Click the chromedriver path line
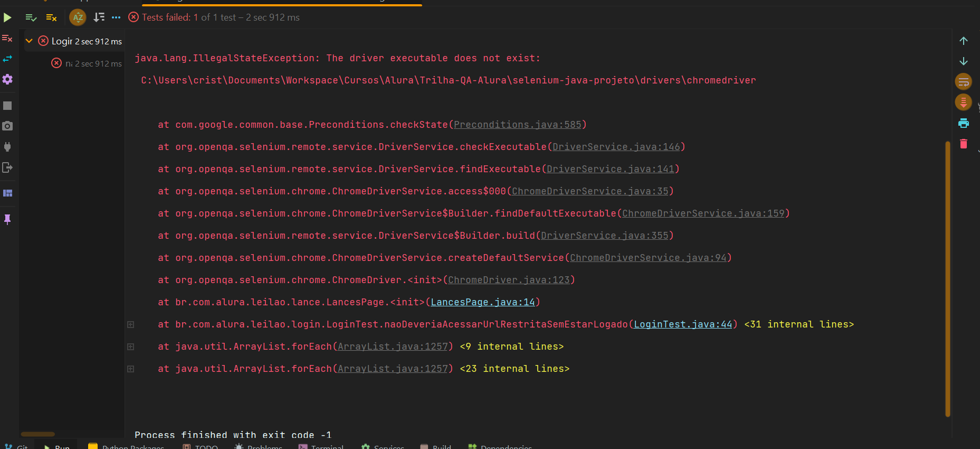 coord(448,80)
